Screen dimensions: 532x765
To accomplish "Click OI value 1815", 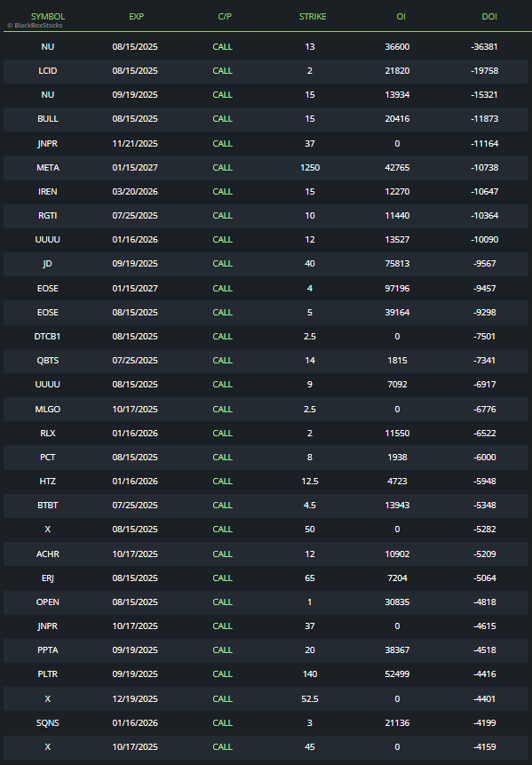I will (397, 360).
